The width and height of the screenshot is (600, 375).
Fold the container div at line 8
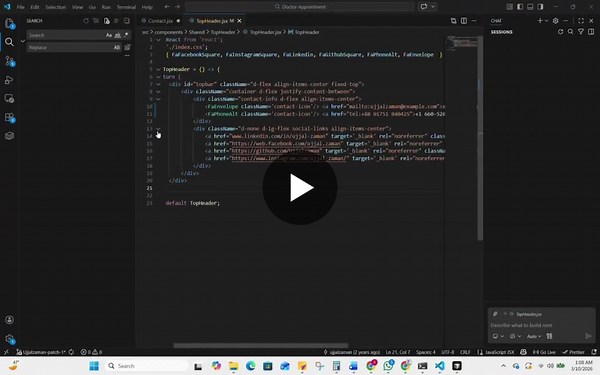point(158,91)
